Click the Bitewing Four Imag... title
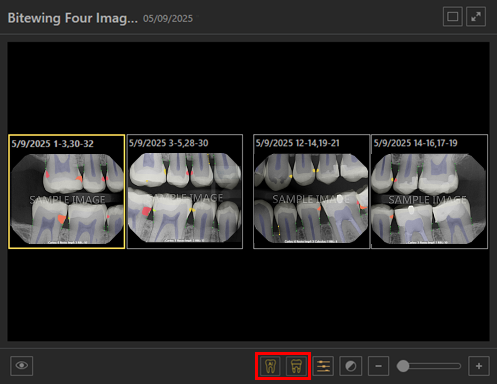Image resolution: width=497 pixels, height=384 pixels. tap(73, 18)
